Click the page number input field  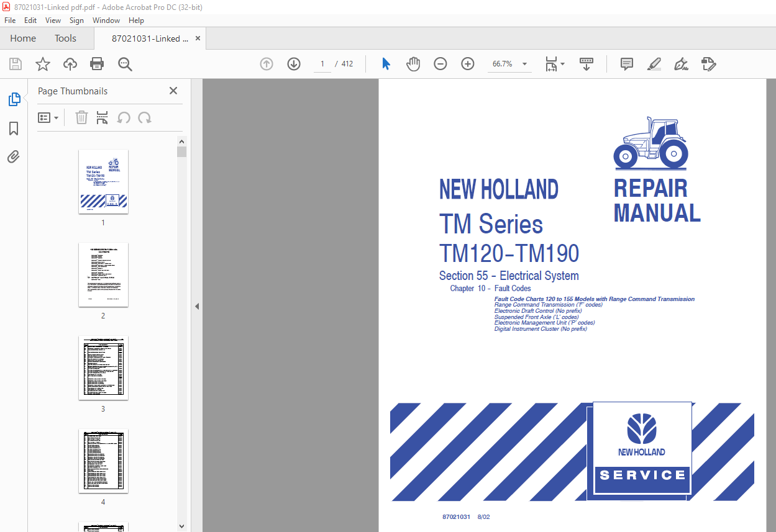(x=322, y=64)
